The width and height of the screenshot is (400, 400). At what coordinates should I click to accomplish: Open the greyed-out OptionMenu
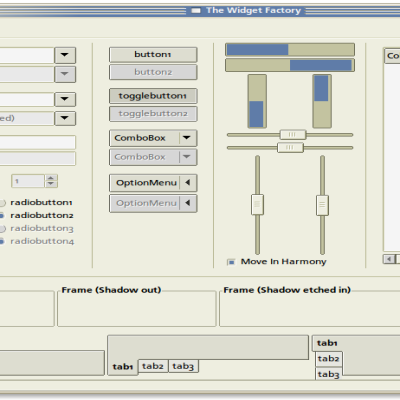pyautogui.click(x=153, y=203)
